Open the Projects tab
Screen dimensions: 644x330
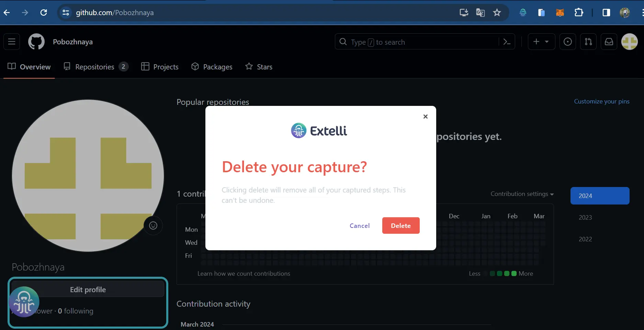pos(160,67)
